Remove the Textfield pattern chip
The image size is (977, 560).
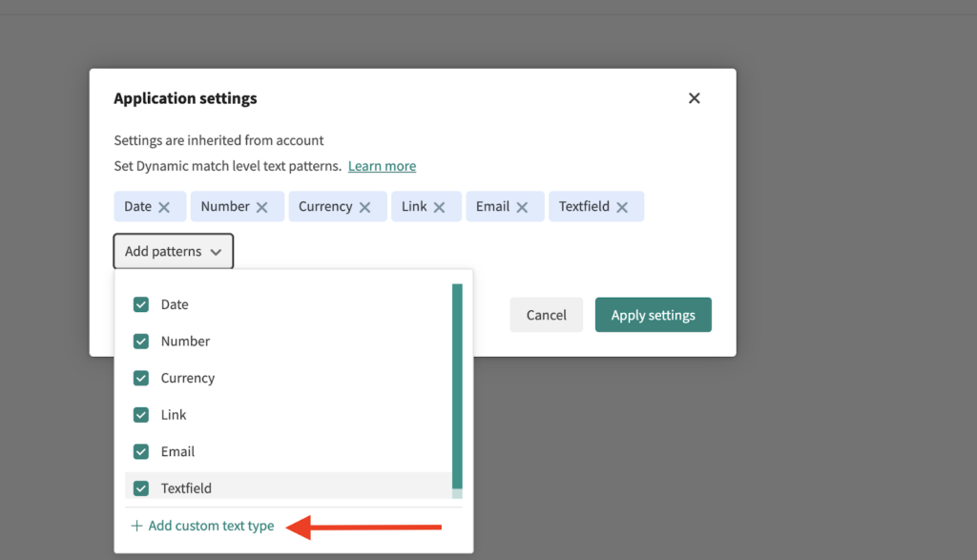(622, 207)
